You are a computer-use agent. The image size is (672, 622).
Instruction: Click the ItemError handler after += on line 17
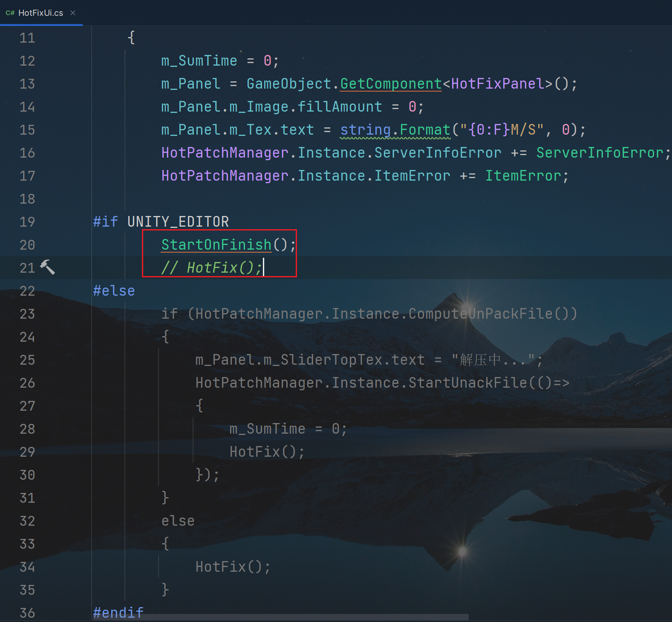[523, 176]
